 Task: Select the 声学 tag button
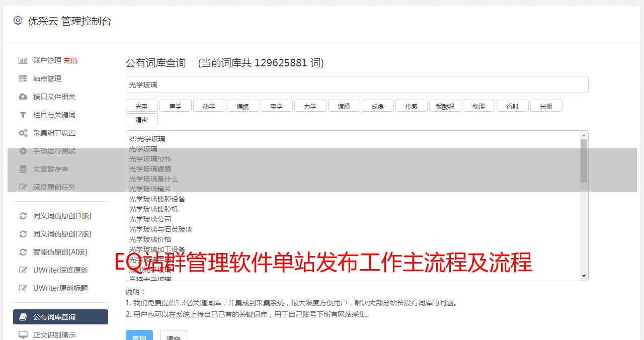(175, 106)
